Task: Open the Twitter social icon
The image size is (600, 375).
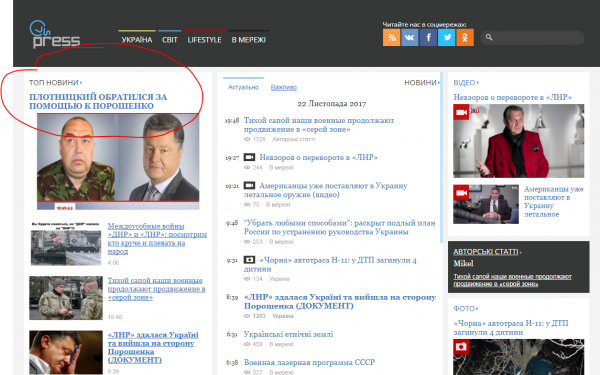Action: [x=447, y=38]
